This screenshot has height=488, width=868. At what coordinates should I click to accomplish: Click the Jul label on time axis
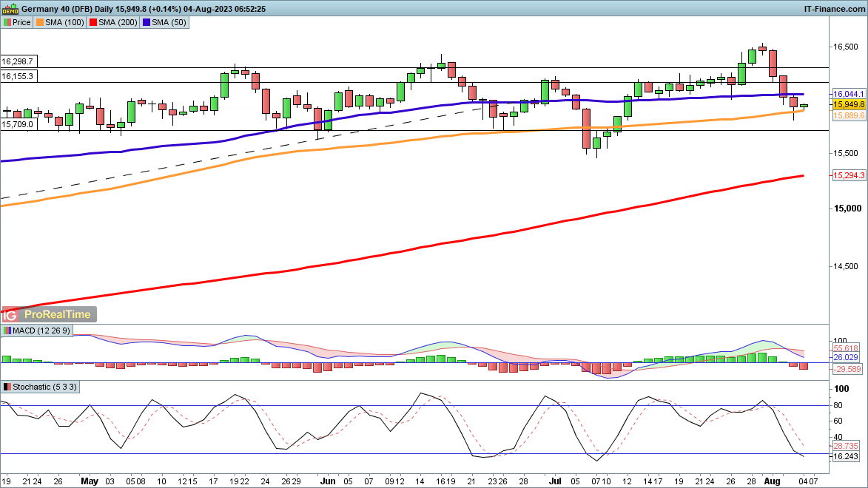pos(555,481)
